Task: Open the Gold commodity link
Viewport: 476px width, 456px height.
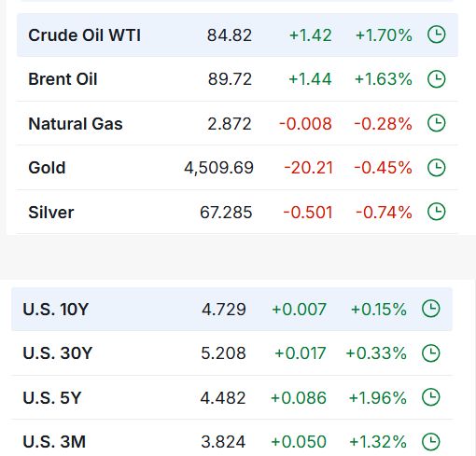Action: pyautogui.click(x=47, y=168)
